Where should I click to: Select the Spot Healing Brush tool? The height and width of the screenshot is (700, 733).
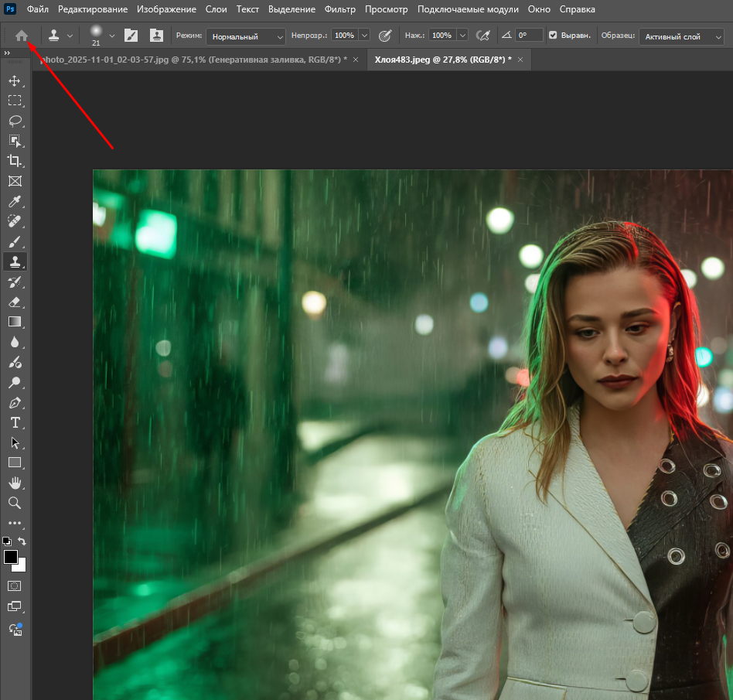click(15, 221)
